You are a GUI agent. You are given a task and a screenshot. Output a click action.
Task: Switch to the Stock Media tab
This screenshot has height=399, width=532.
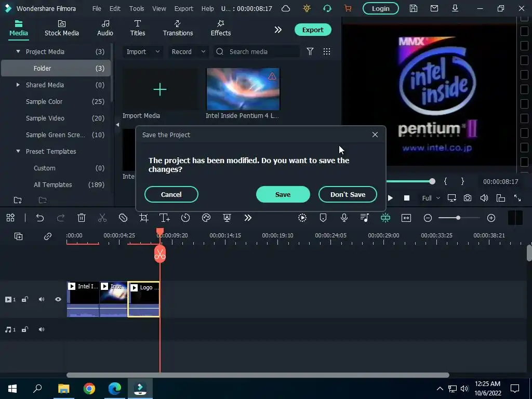(x=62, y=28)
